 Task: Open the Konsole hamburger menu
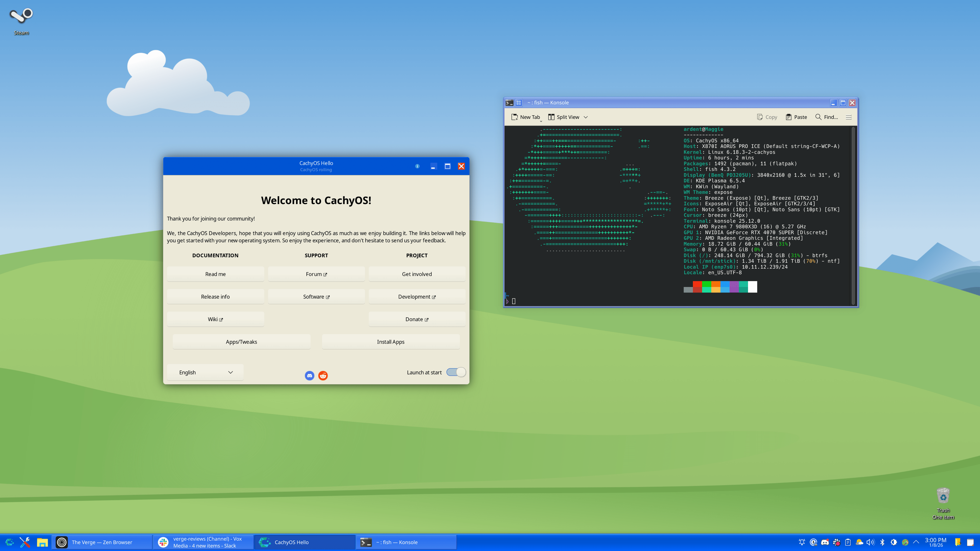(849, 117)
